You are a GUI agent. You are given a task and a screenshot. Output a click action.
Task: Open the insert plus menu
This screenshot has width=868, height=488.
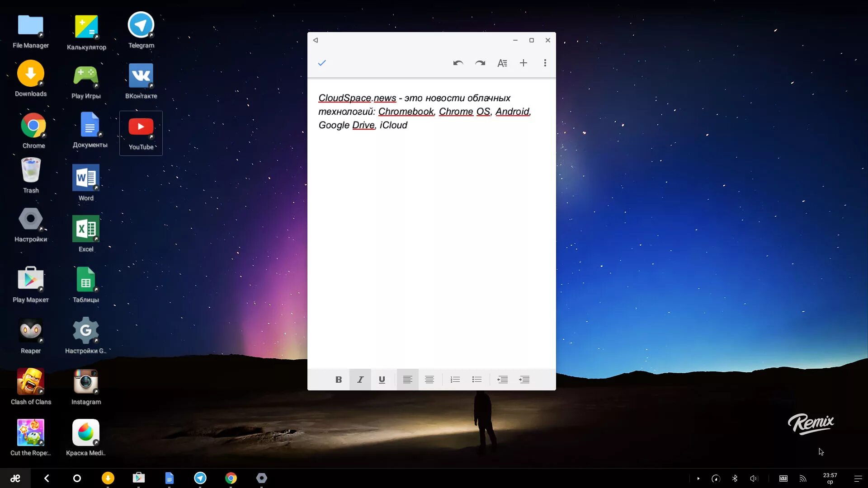pos(524,63)
